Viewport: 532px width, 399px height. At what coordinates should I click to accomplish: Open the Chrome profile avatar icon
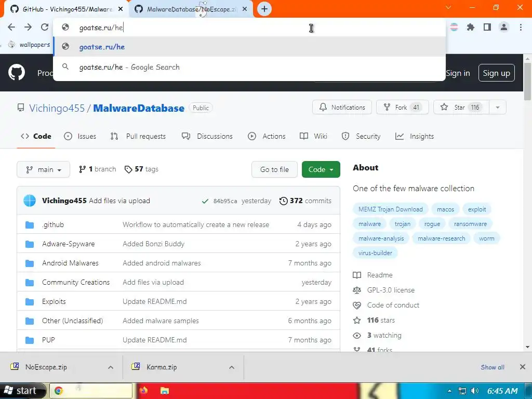[x=504, y=27]
